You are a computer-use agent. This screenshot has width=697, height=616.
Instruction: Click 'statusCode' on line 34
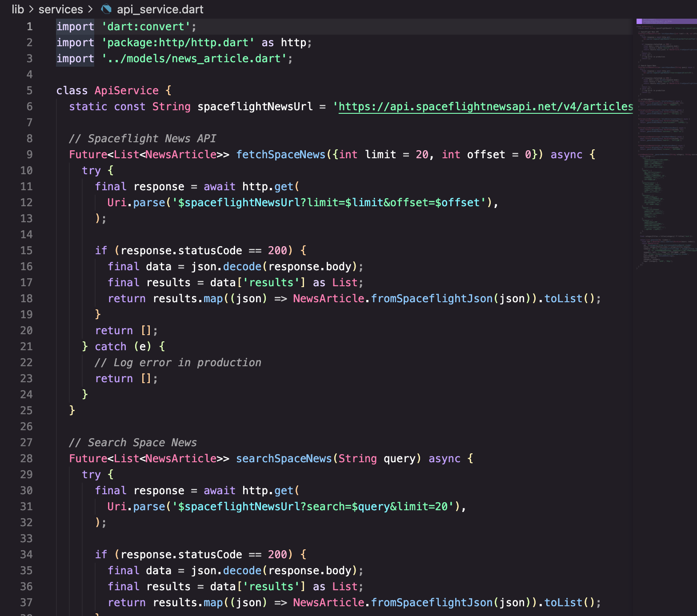coord(210,555)
